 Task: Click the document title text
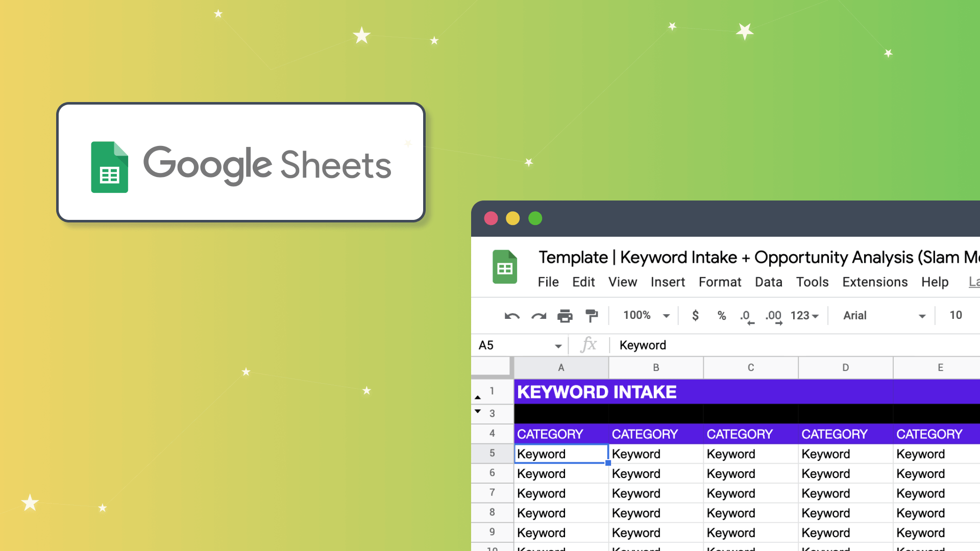[x=759, y=257]
